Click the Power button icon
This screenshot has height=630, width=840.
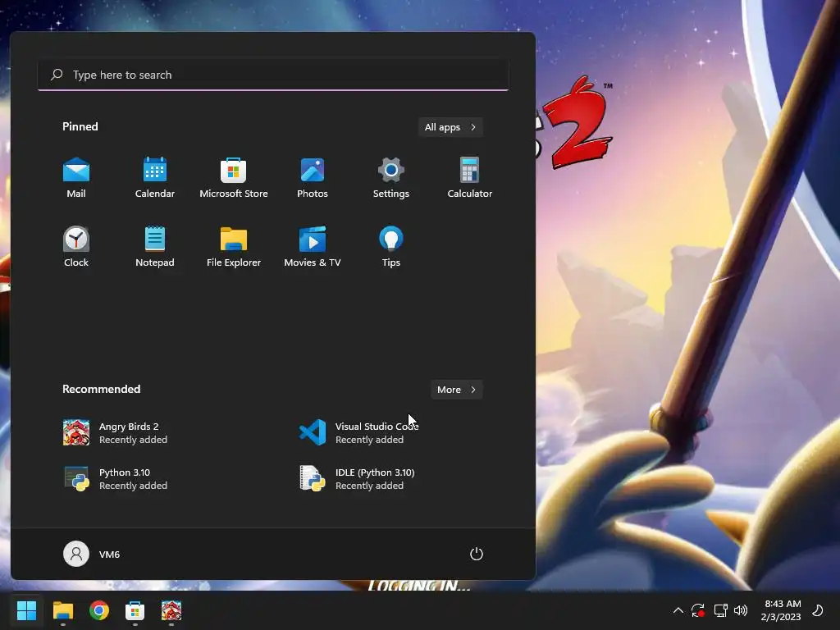[477, 554]
